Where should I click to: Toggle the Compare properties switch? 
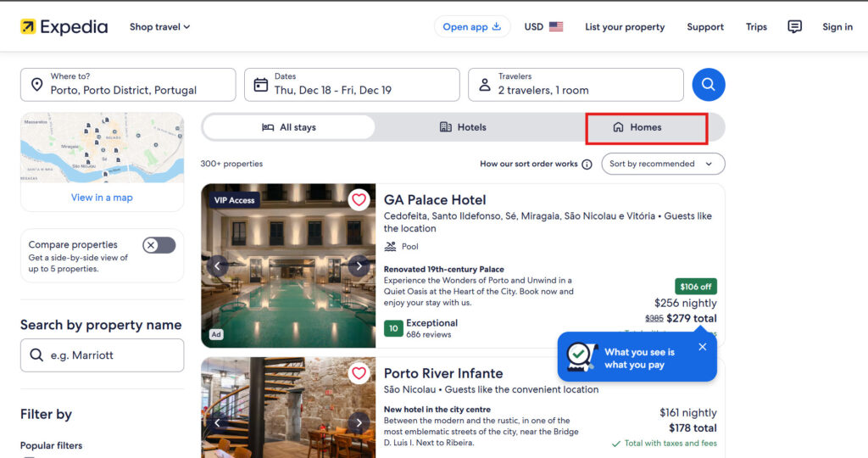tap(159, 245)
